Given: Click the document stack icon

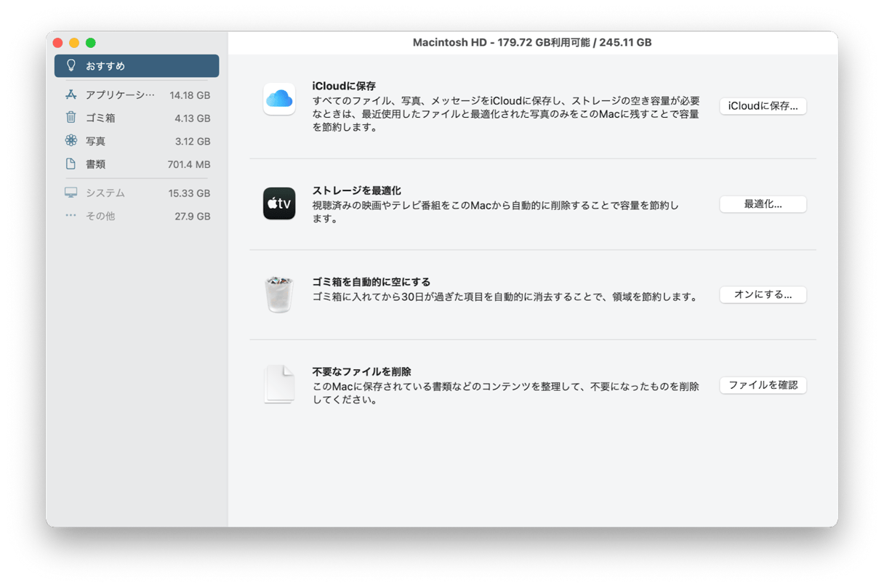Looking at the screenshot, I should pos(279,384).
